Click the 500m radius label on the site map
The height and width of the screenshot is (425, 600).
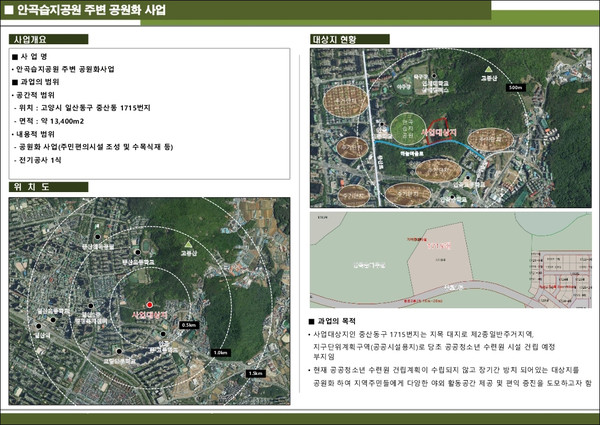515,88
